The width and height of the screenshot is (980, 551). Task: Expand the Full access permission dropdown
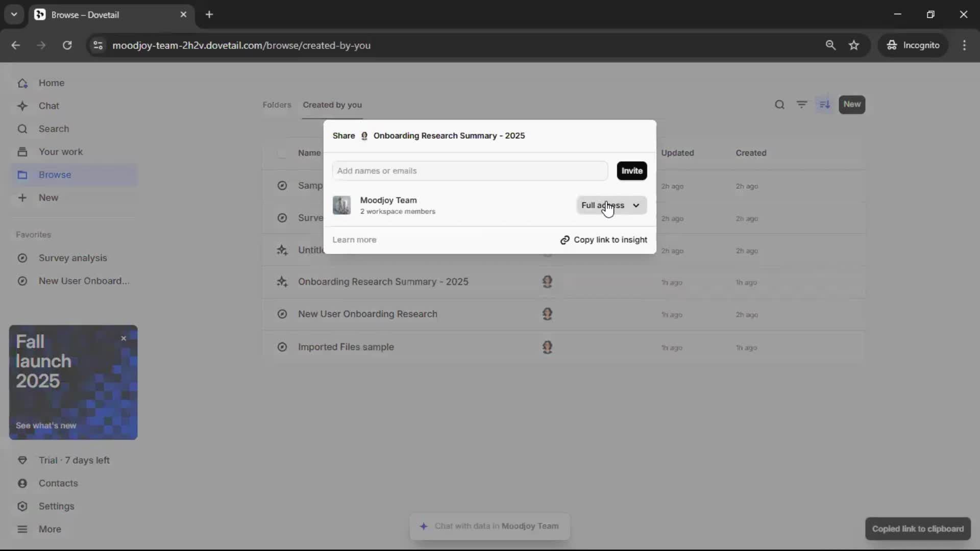[x=611, y=205]
